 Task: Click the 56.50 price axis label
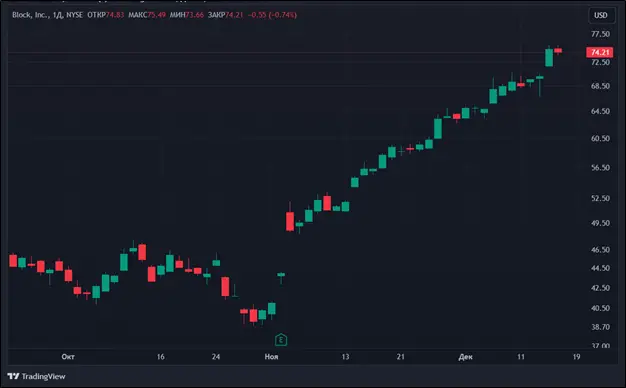pyautogui.click(x=600, y=167)
